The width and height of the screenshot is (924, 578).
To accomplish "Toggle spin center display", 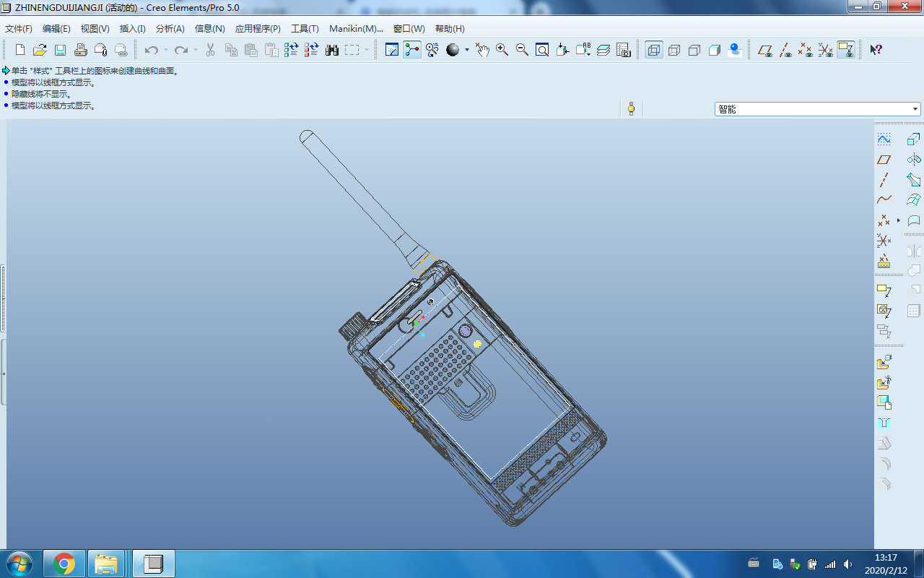I will point(412,50).
